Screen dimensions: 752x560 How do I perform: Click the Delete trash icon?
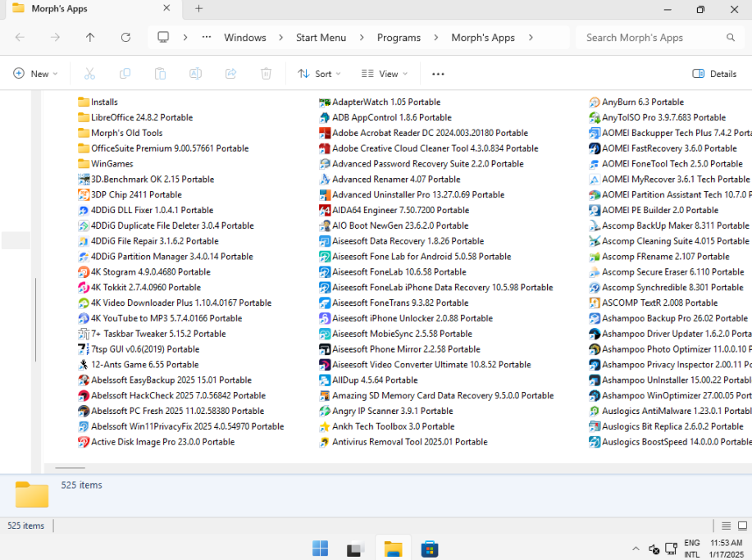tap(267, 74)
